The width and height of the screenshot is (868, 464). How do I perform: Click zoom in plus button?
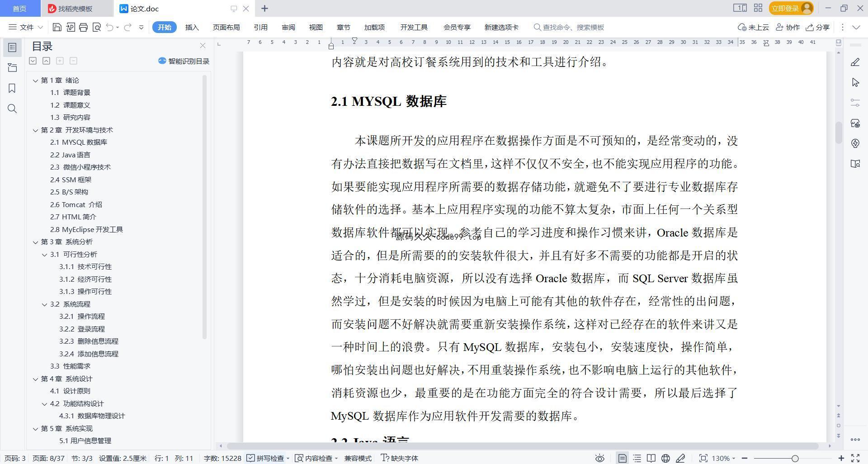coord(841,458)
